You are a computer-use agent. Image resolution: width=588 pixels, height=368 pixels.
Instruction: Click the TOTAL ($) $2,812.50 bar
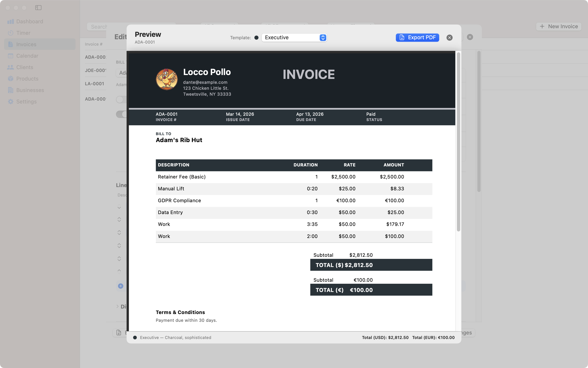tap(371, 265)
